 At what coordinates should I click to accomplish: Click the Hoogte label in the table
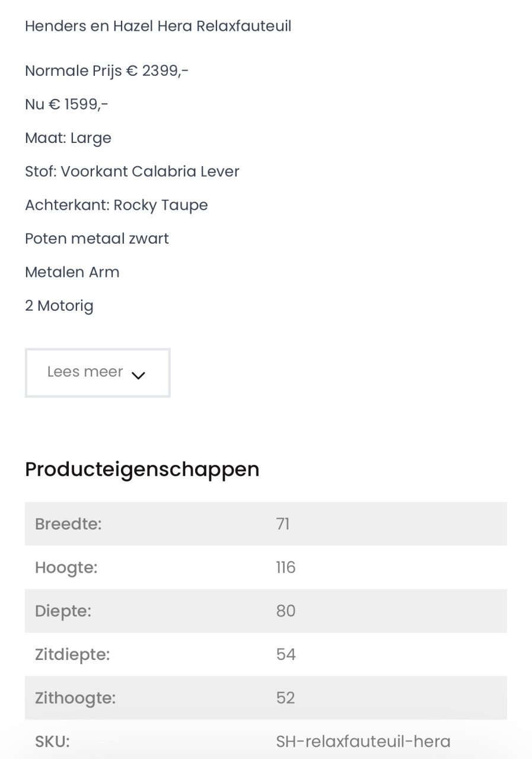coord(66,567)
